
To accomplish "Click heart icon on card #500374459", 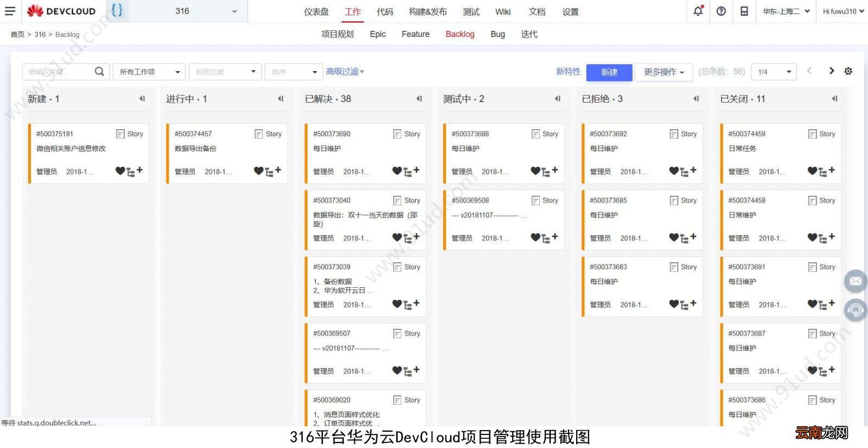I will click(812, 171).
